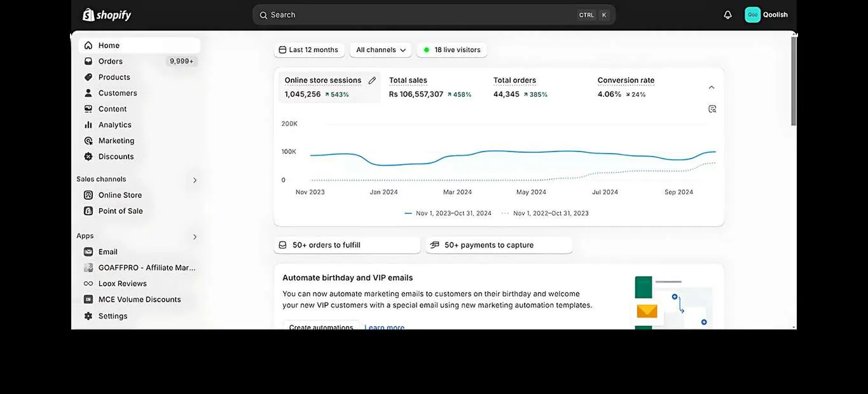Edit Online store sessions metric pencil

[372, 80]
